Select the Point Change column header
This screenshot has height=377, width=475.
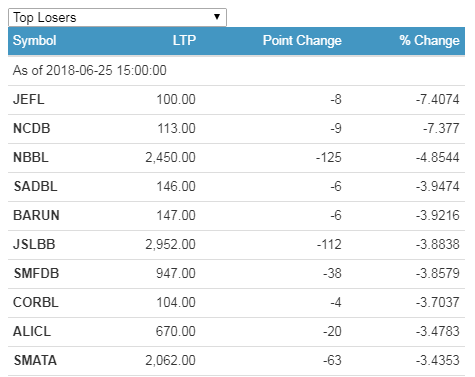pyautogui.click(x=302, y=41)
